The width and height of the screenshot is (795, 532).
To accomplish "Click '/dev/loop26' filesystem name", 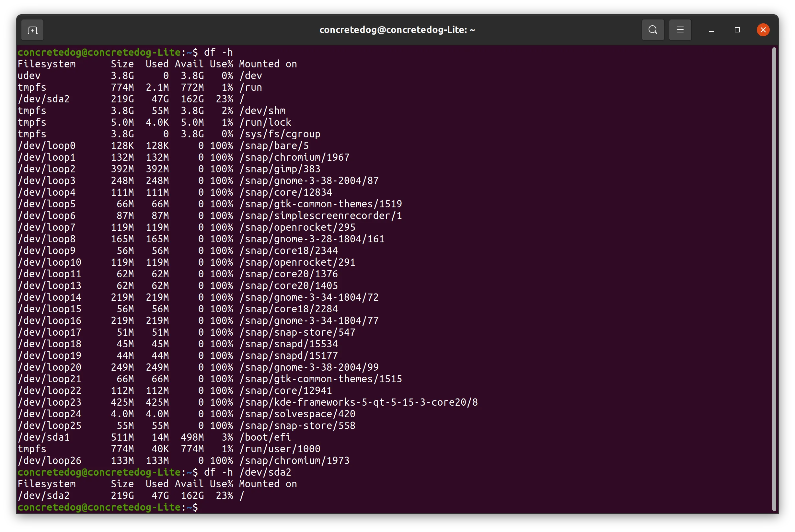I will pyautogui.click(x=50, y=460).
